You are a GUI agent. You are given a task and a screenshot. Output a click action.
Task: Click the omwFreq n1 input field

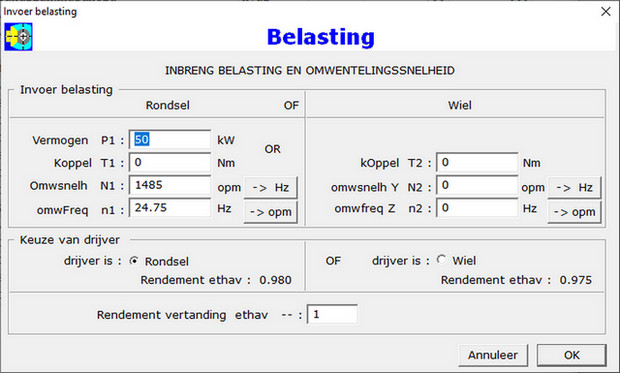[x=170, y=208]
